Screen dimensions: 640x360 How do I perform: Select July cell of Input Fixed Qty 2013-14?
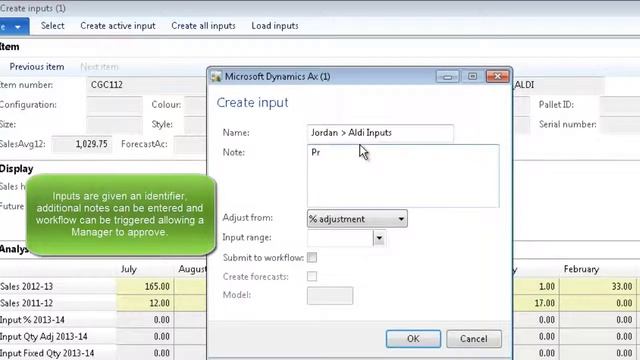145,353
